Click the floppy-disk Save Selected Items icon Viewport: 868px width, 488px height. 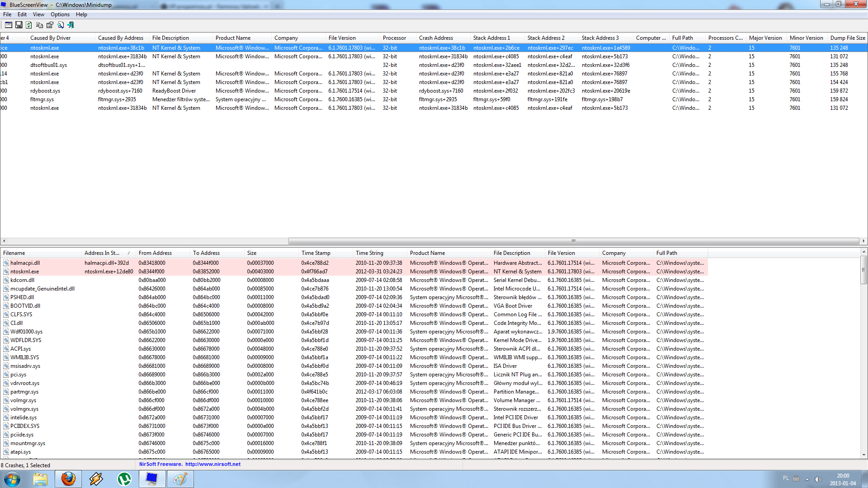(x=19, y=25)
